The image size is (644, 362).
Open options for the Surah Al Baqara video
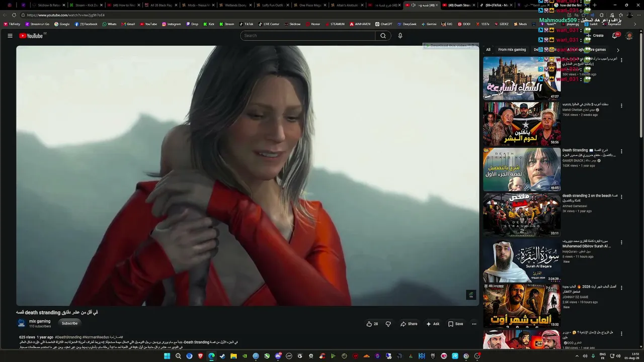point(621,242)
